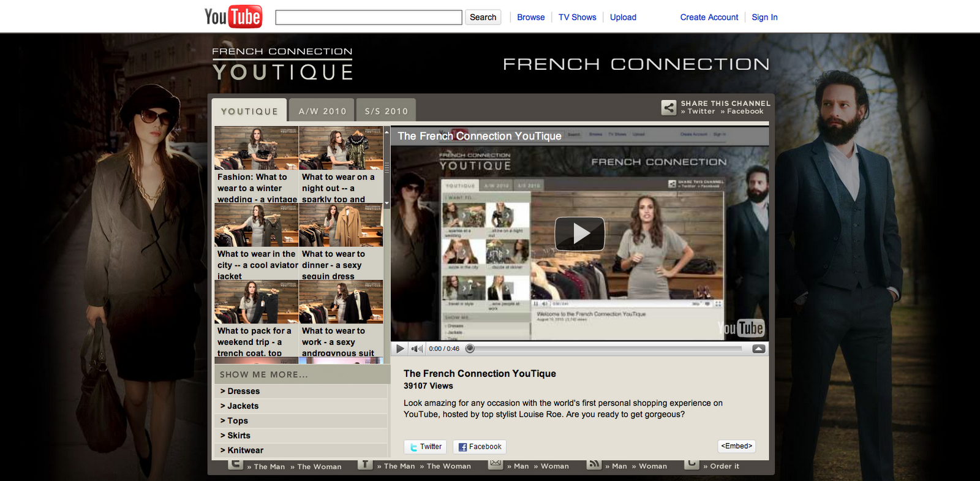The width and height of the screenshot is (980, 481).
Task: Click the '39107 Views' count text
Action: (x=428, y=386)
